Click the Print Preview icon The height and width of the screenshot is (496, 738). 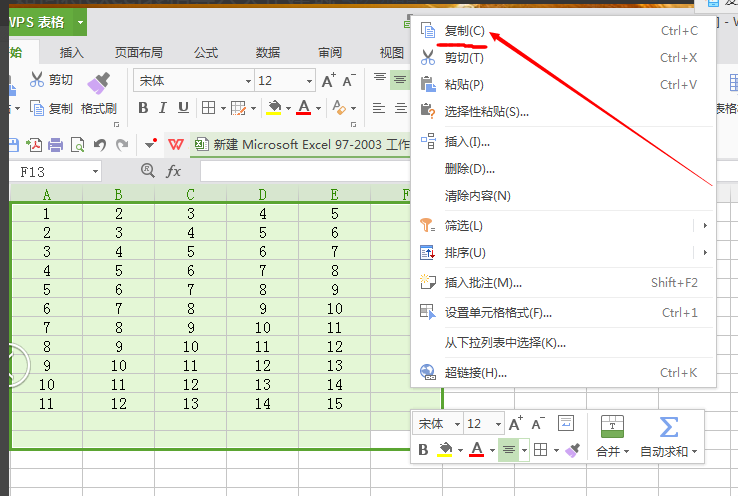77,144
